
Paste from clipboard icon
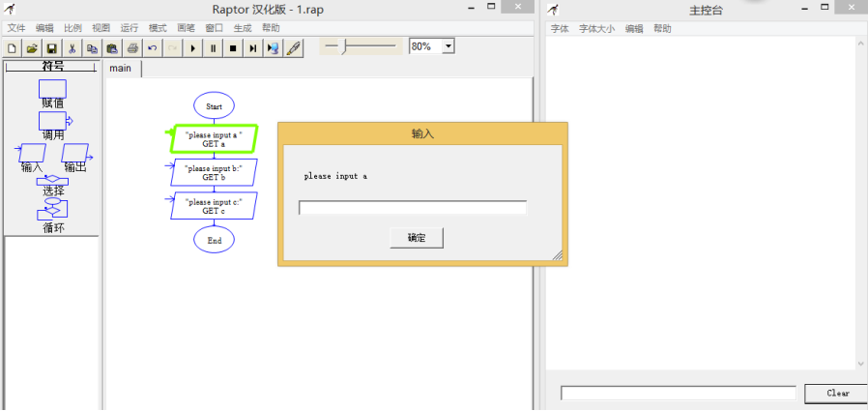pos(112,48)
